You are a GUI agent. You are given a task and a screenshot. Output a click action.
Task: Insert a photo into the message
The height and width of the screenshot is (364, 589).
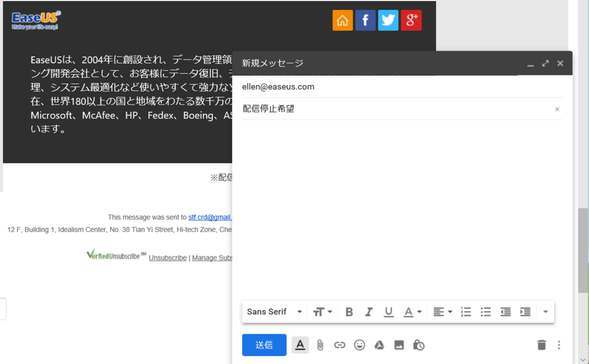[x=399, y=345]
